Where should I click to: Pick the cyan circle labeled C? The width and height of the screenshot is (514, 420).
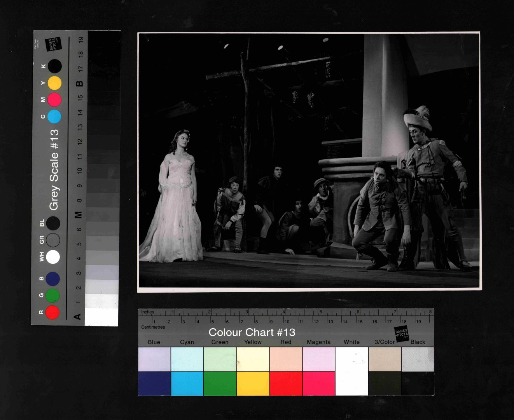54,116
